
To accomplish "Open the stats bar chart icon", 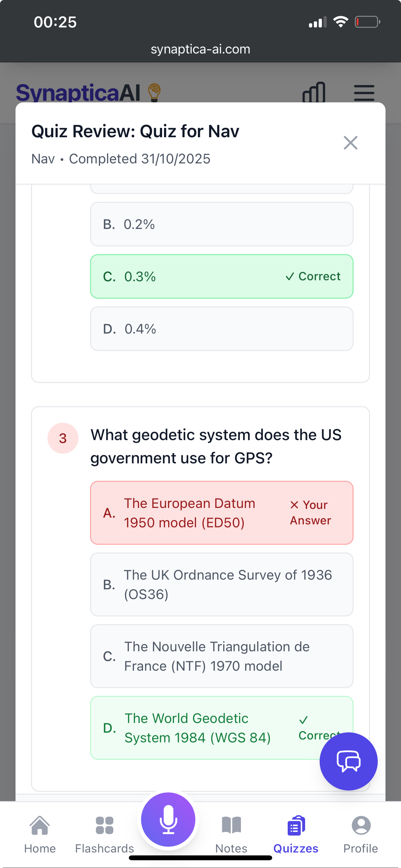I will [314, 93].
